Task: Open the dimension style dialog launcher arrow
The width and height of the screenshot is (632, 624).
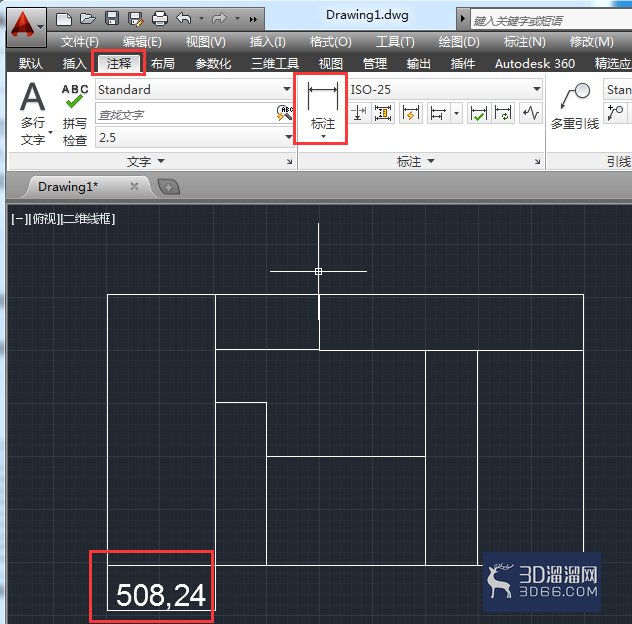Action: [537, 162]
